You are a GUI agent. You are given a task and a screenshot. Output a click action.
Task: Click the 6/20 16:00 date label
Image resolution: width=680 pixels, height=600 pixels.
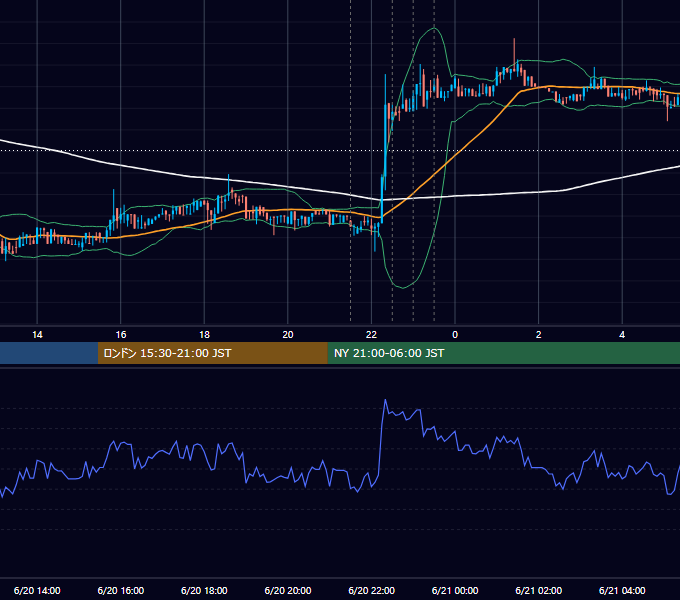[121, 590]
